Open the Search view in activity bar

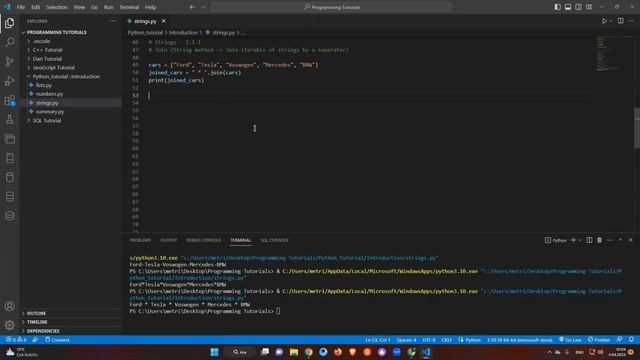click(x=10, y=42)
